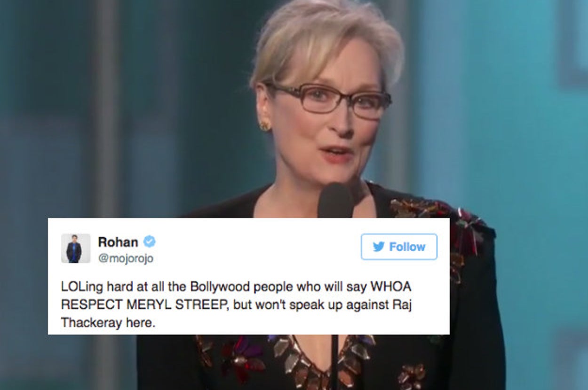Visit the @mojorojo handle link

click(126, 258)
